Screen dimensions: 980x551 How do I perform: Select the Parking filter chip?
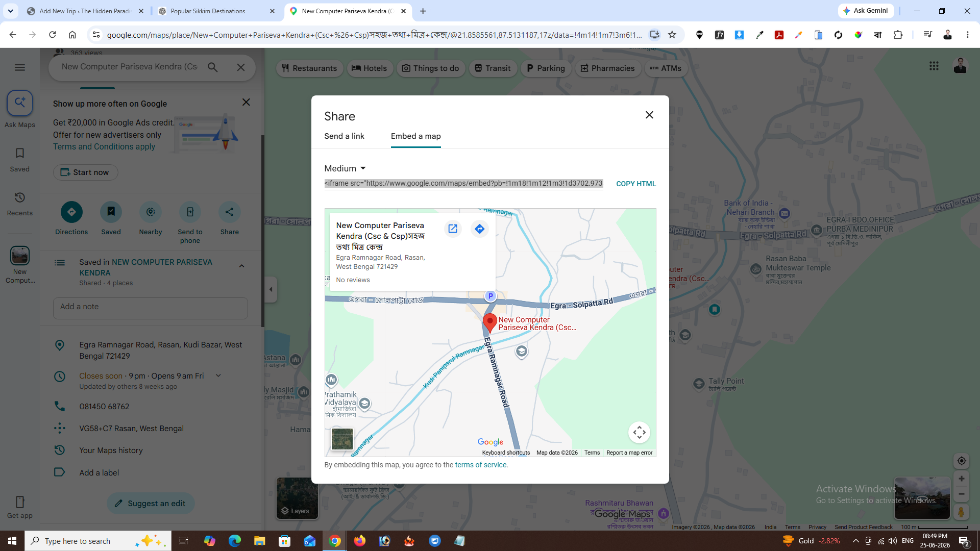pyautogui.click(x=546, y=68)
